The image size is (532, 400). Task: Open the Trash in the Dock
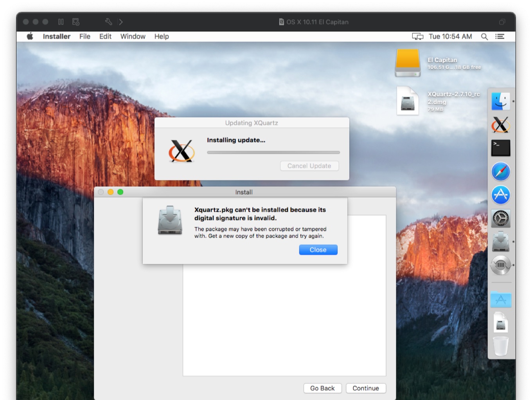pyautogui.click(x=501, y=346)
